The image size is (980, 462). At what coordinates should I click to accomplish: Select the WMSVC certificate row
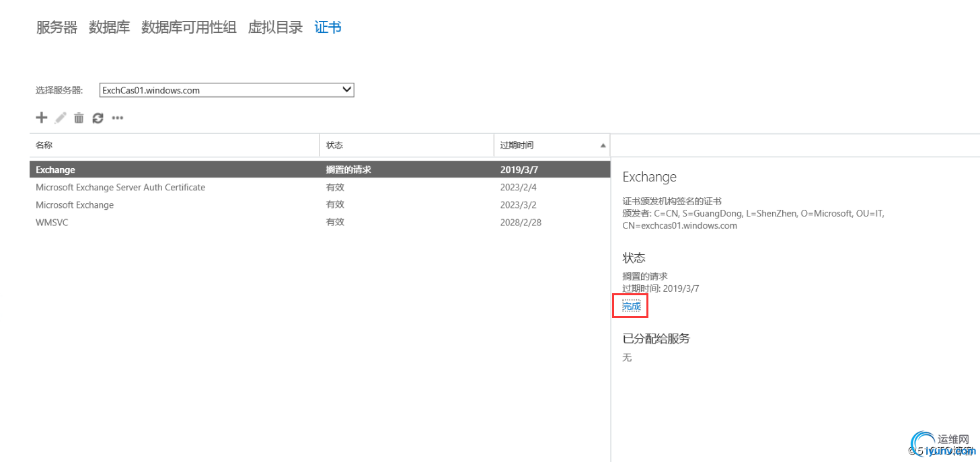[319, 222]
